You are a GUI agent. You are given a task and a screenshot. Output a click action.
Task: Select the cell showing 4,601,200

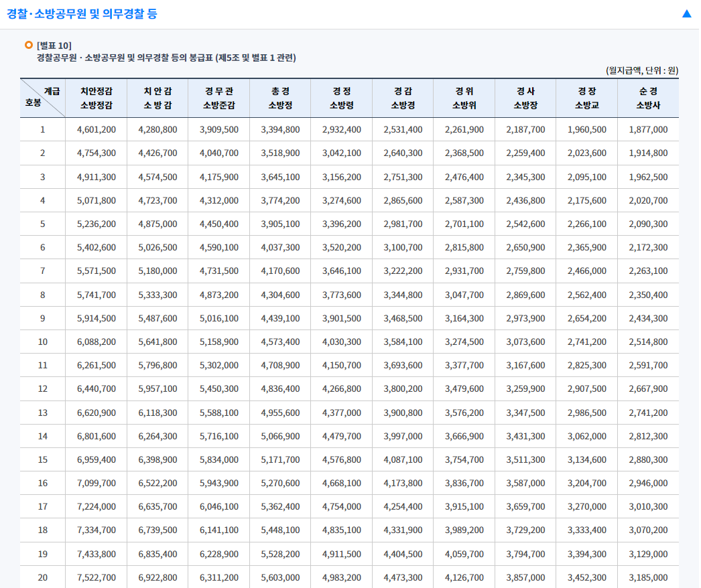click(x=96, y=130)
